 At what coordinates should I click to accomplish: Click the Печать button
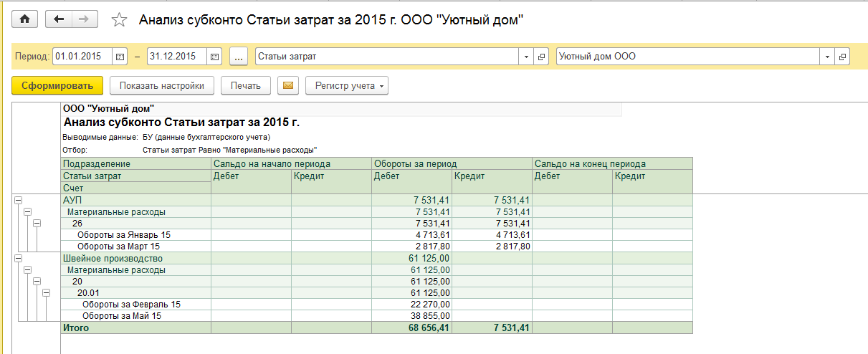point(245,86)
